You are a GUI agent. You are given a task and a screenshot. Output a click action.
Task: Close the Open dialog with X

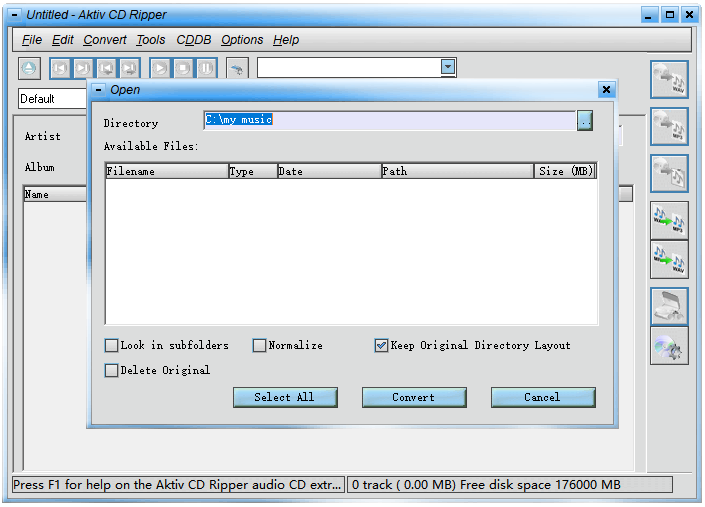click(606, 90)
